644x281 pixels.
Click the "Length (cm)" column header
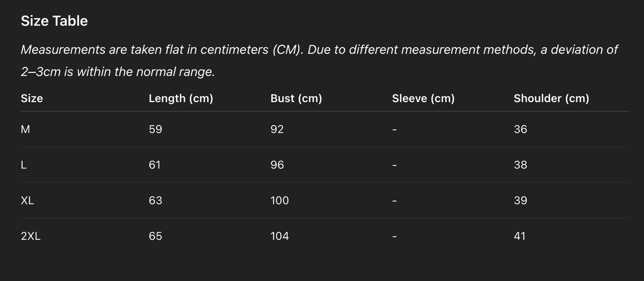[181, 99]
